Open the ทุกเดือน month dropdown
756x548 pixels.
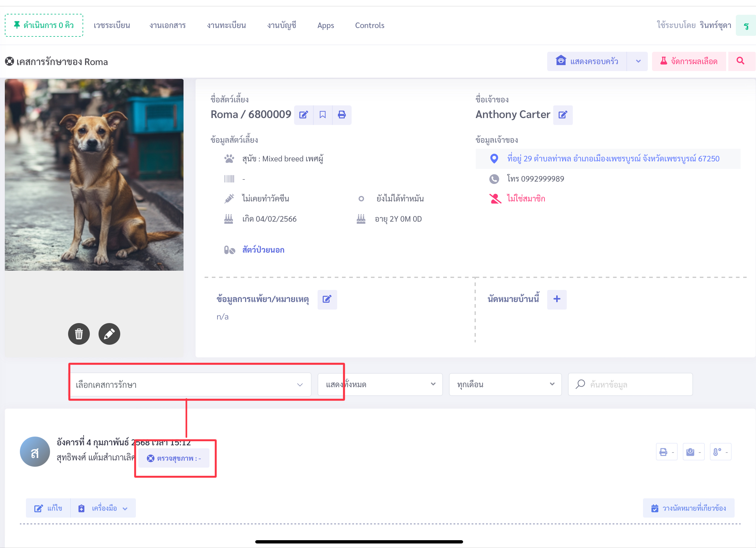click(x=505, y=385)
